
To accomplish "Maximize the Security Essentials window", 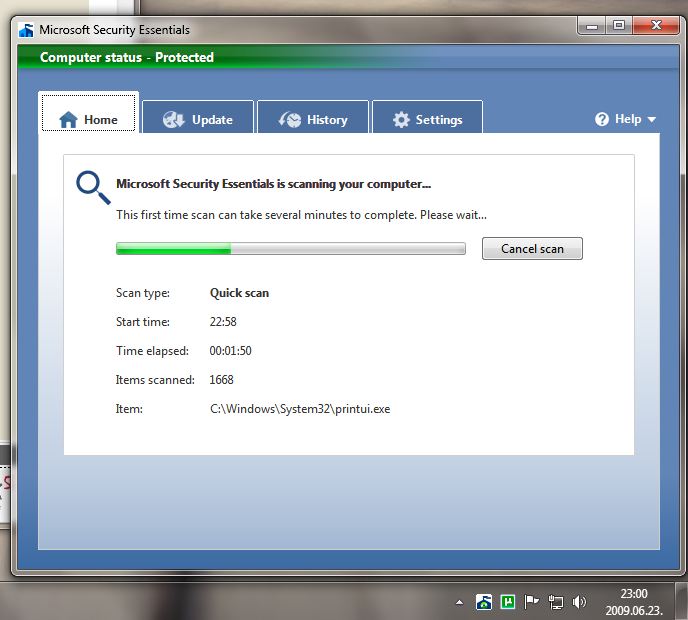I will [619, 26].
